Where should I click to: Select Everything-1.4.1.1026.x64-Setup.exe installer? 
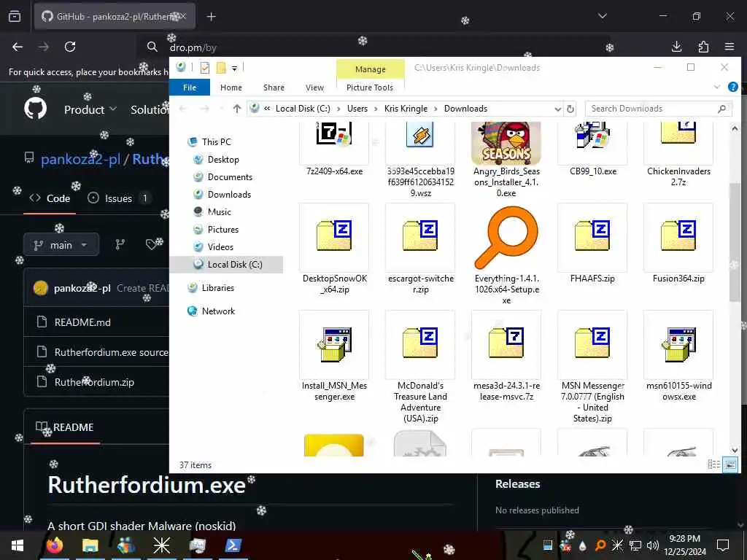(506, 254)
